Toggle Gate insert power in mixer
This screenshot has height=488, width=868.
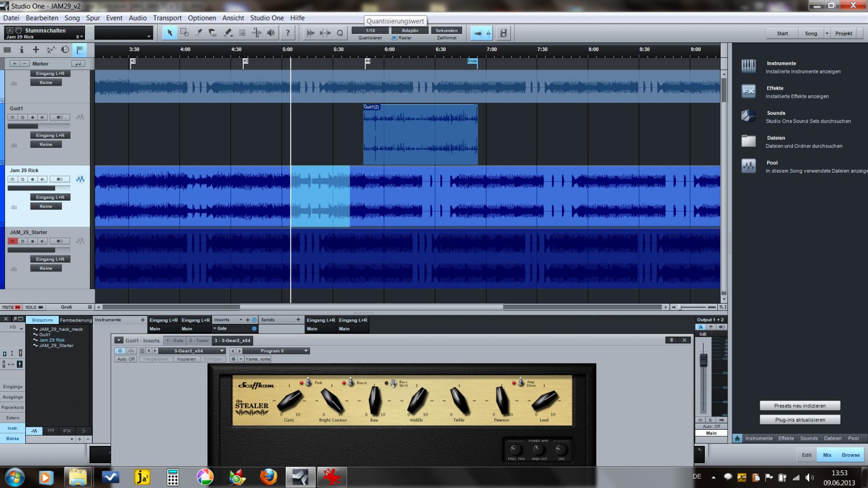coord(254,329)
